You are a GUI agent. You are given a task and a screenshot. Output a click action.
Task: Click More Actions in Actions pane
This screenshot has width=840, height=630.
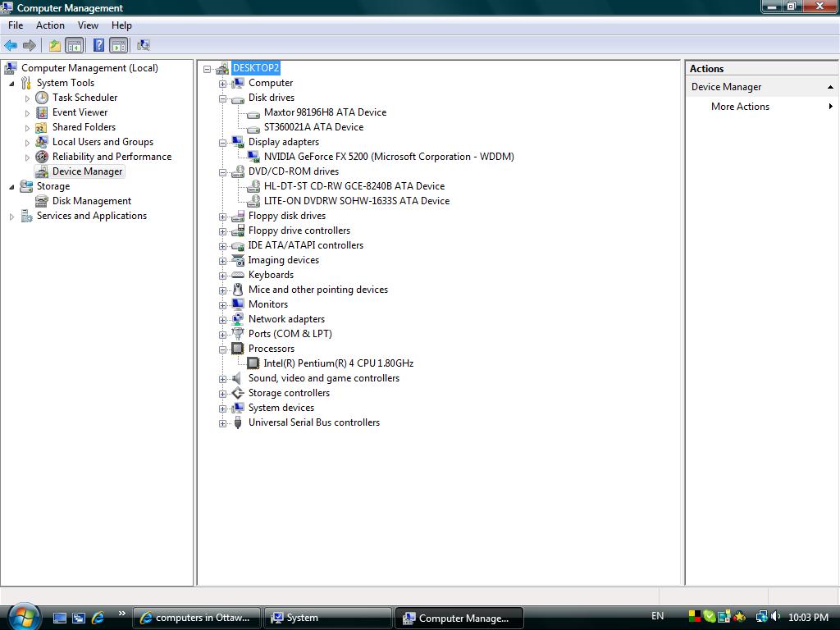click(740, 107)
